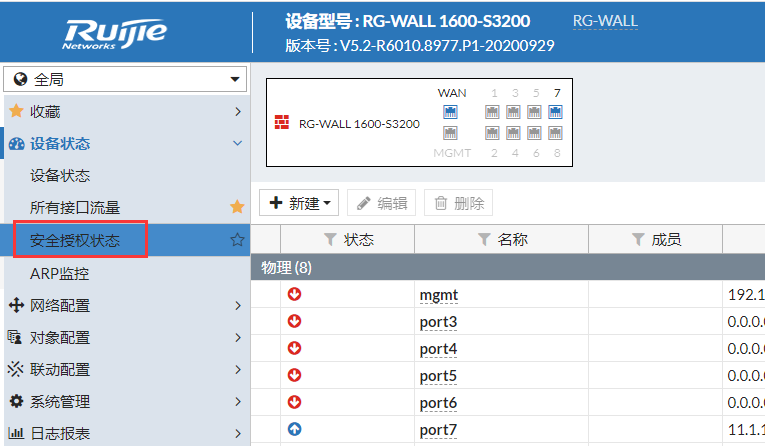Click port 4 icon on device panel
The height and width of the screenshot is (446, 765).
coord(513,133)
